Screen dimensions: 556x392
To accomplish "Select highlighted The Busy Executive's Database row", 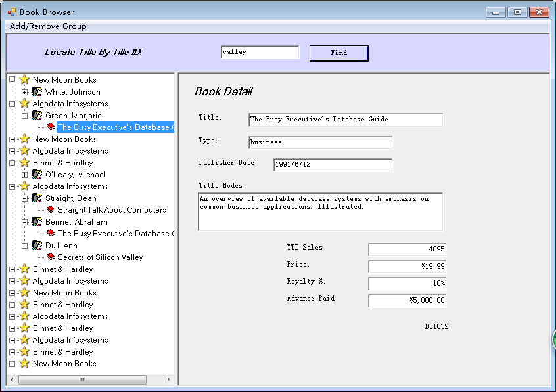I will 116,127.
